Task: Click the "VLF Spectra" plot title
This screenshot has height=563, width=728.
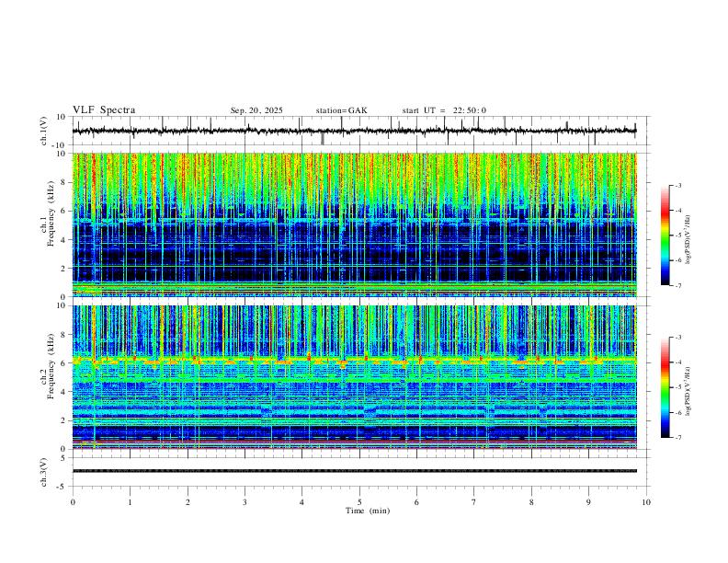Action: tap(104, 110)
